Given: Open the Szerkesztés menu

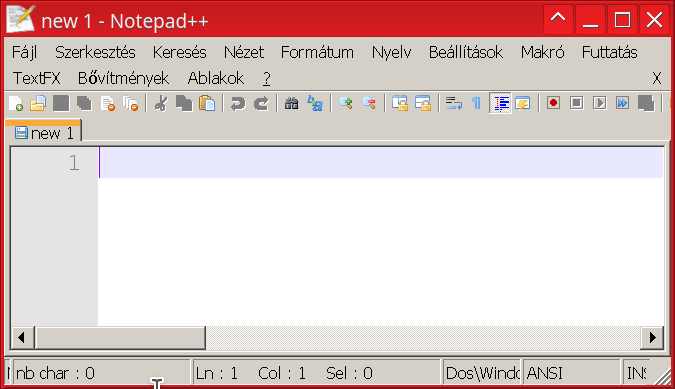Looking at the screenshot, I should tap(95, 52).
